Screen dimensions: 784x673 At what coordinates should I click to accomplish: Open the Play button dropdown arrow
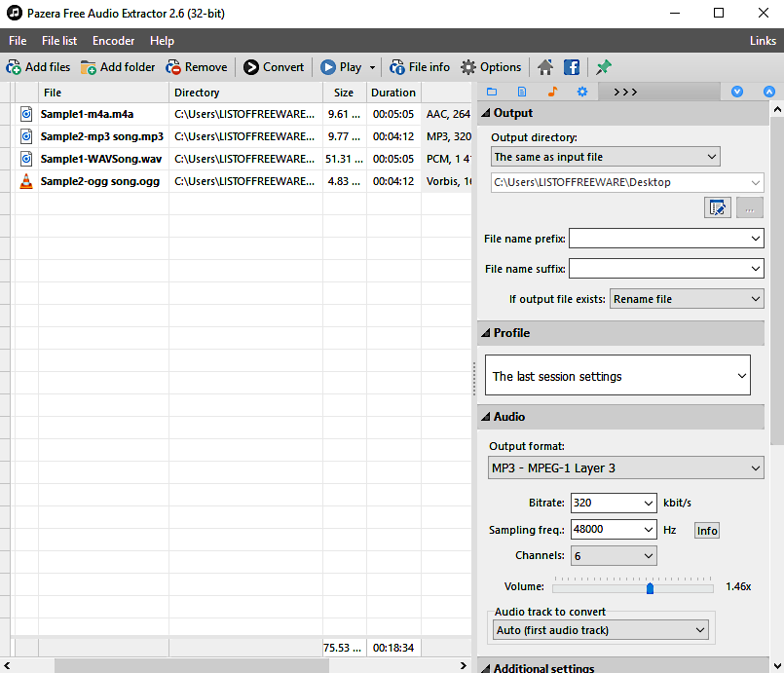pyautogui.click(x=372, y=67)
